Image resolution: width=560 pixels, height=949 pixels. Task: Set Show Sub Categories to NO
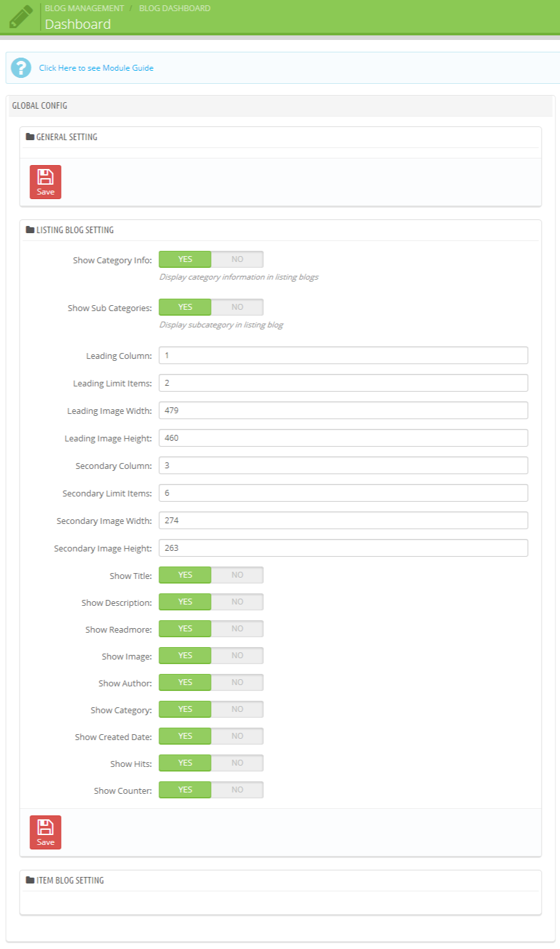(x=237, y=307)
